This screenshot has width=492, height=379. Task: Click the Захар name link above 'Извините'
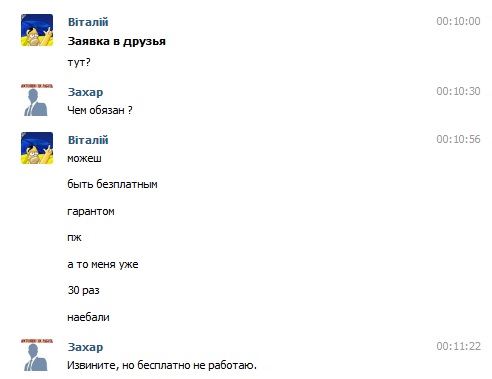85,347
